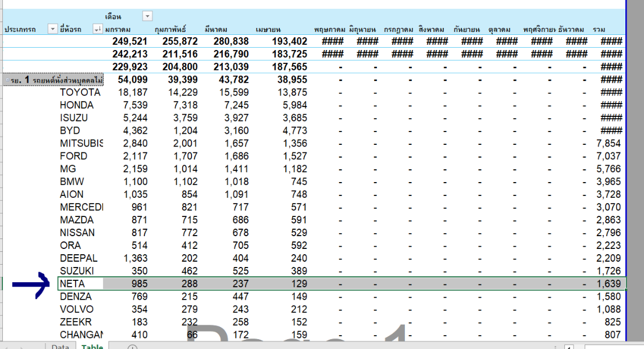This screenshot has width=644, height=349.
Task: Select the HONDA brand cell
Action: click(77, 105)
